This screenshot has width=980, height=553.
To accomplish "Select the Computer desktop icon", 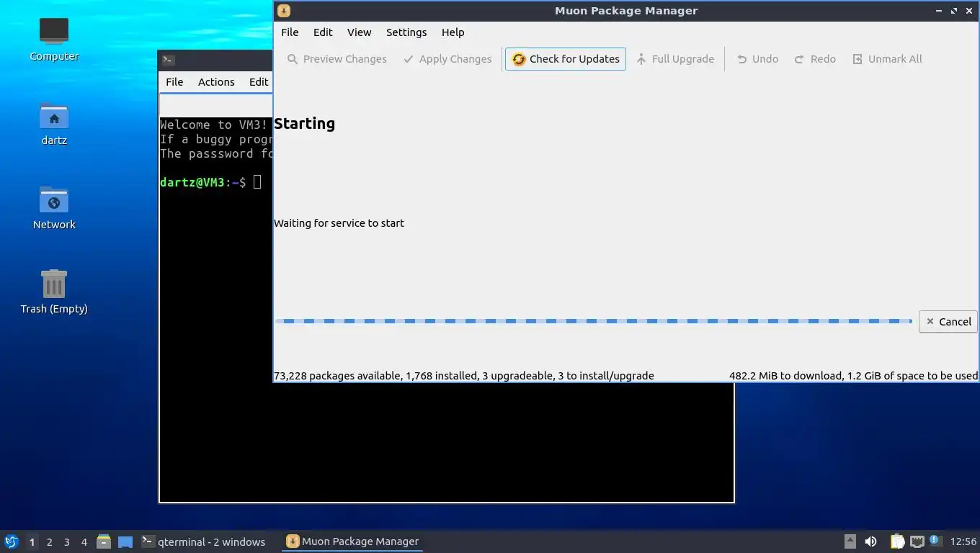I will [54, 39].
